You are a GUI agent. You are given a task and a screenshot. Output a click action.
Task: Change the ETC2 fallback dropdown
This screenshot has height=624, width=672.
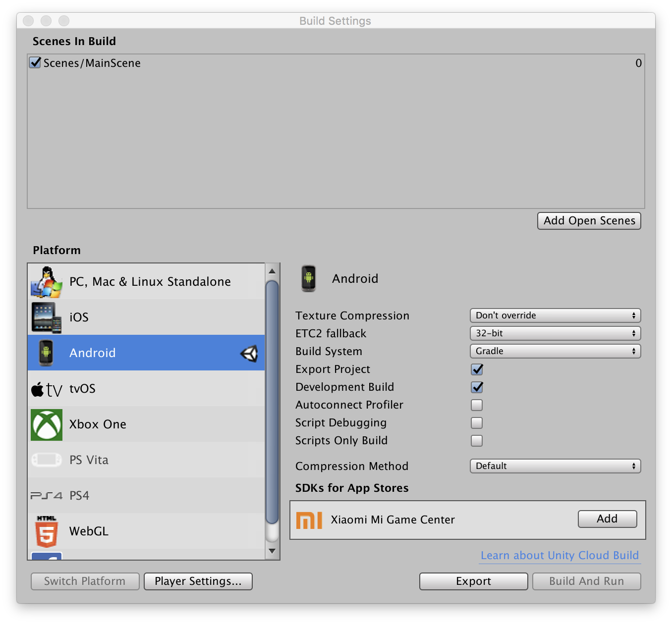(555, 333)
